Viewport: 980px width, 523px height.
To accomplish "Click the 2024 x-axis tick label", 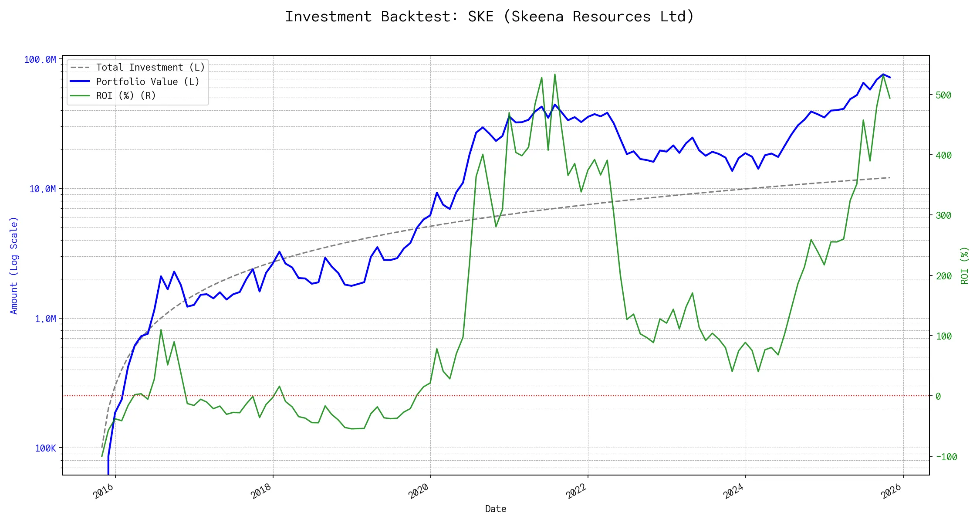I will click(x=734, y=491).
